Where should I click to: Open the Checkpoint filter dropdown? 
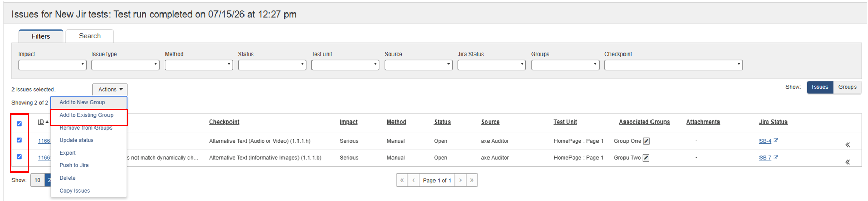[x=673, y=65]
